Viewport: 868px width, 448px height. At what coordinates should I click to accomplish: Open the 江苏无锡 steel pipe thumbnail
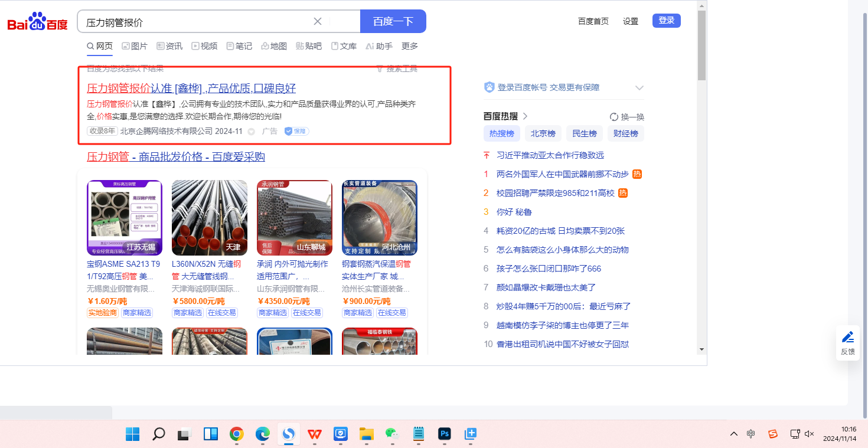125,218
